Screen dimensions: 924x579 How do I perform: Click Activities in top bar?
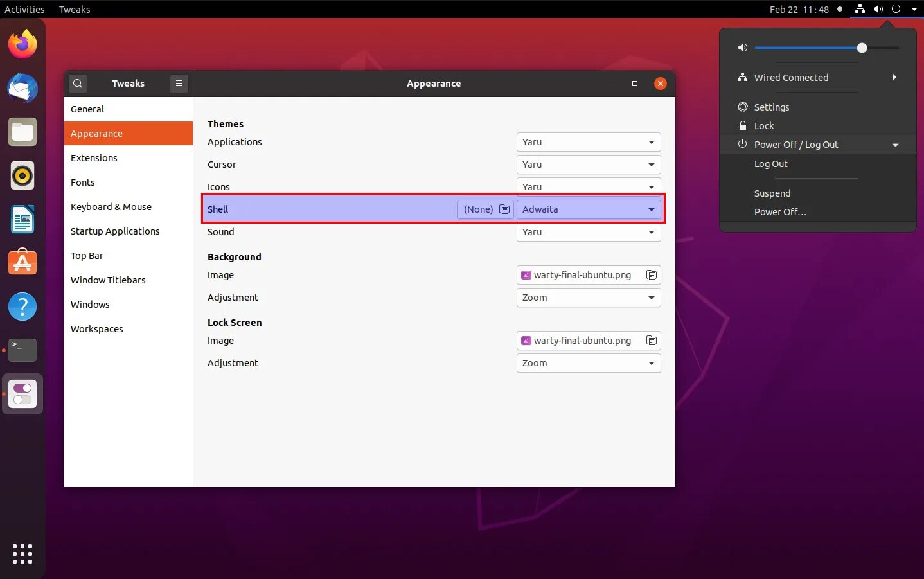pyautogui.click(x=24, y=9)
